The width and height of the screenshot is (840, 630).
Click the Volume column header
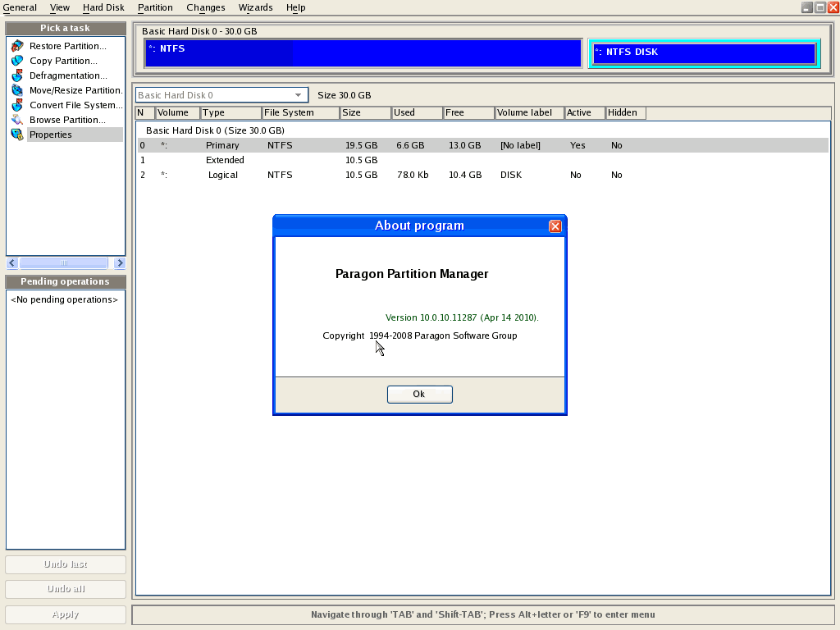point(178,112)
